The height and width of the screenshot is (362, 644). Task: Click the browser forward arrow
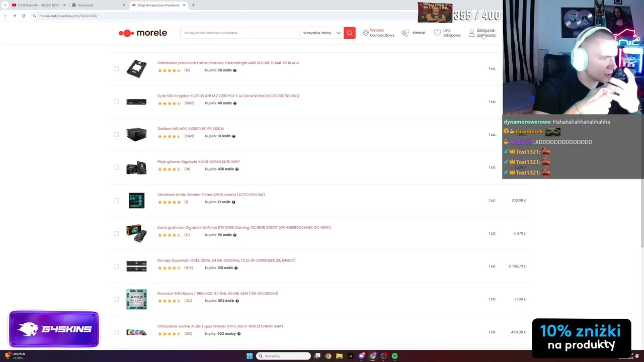click(x=15, y=16)
